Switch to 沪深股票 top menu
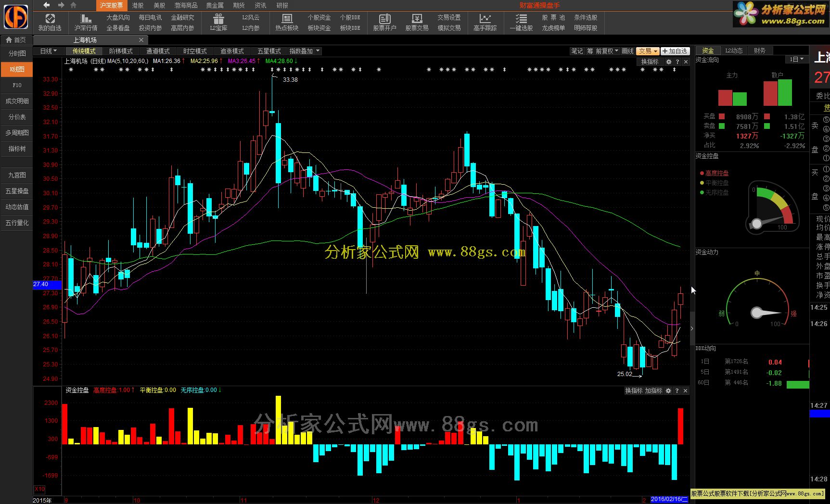830x504 pixels. pyautogui.click(x=111, y=5)
